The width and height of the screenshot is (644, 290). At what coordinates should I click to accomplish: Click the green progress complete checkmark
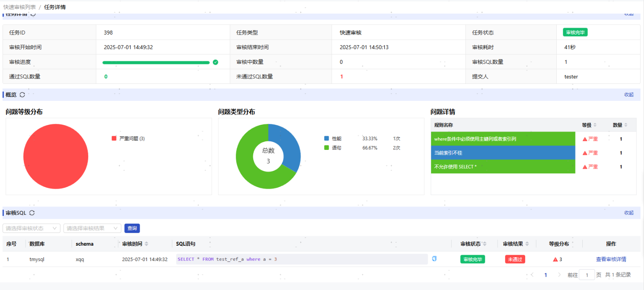[x=215, y=62]
